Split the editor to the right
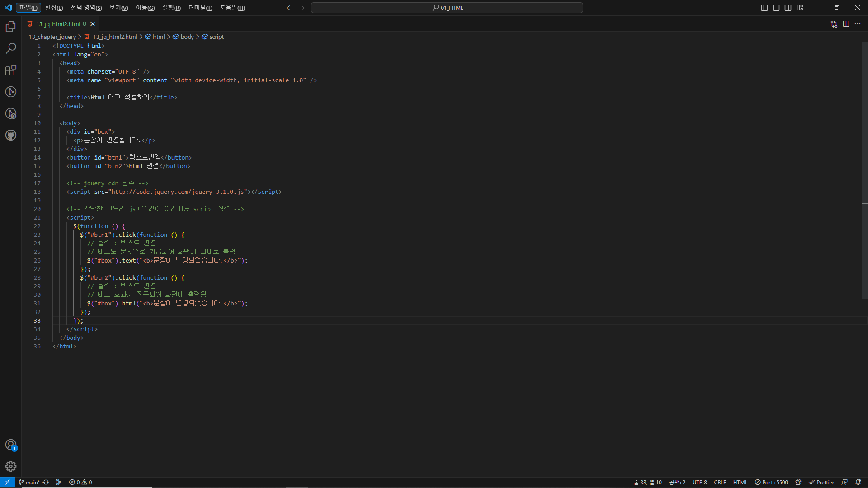The image size is (868, 488). (x=846, y=24)
